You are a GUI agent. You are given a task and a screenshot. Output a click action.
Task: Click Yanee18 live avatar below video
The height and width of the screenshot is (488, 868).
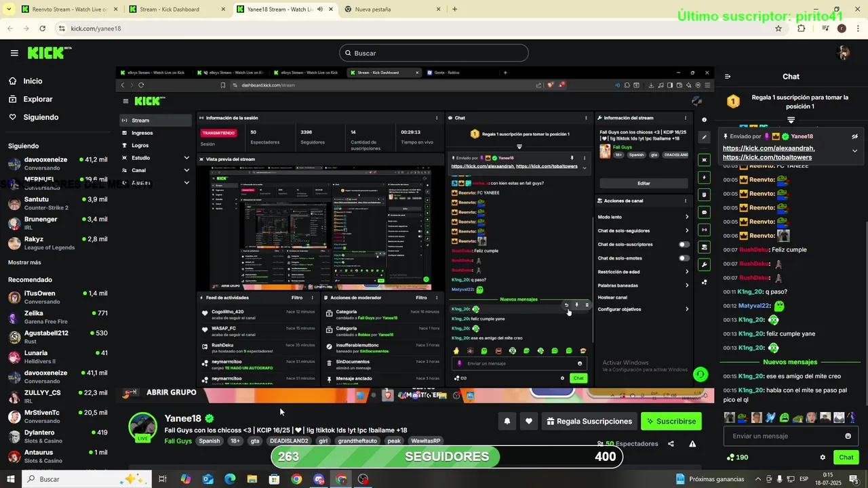(x=142, y=427)
